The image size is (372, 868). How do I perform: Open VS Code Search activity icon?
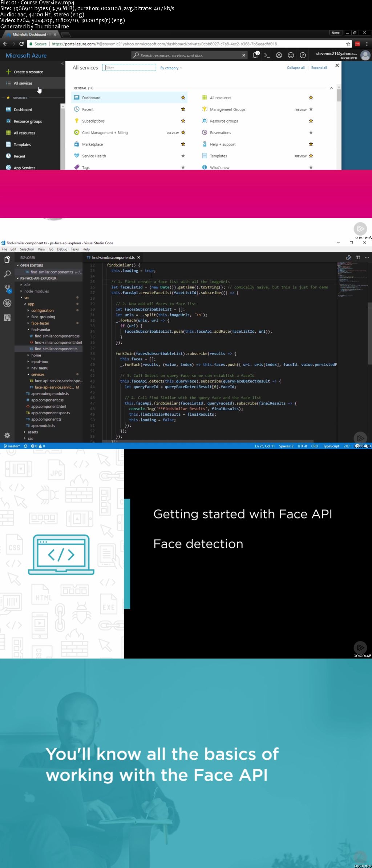[x=7, y=274]
